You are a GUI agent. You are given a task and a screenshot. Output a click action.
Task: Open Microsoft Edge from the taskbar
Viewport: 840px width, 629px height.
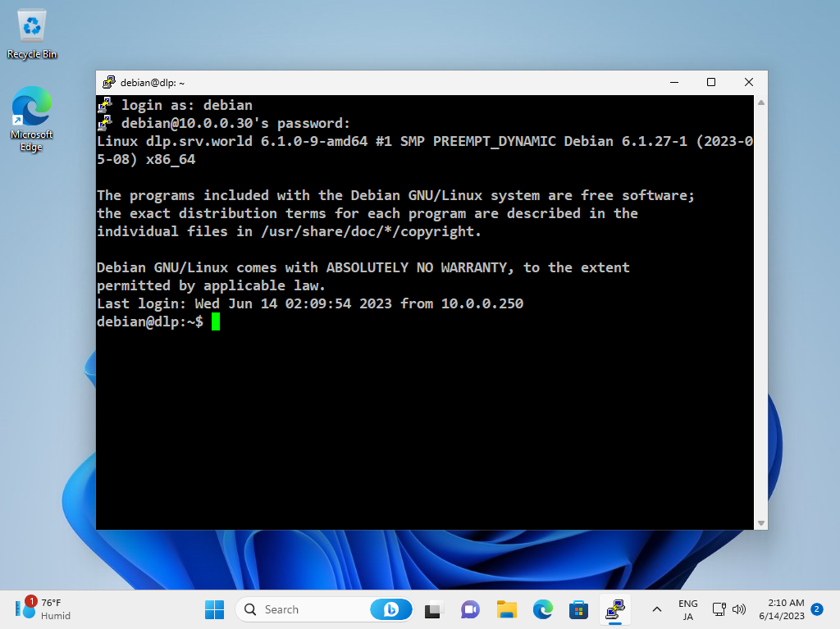(543, 609)
